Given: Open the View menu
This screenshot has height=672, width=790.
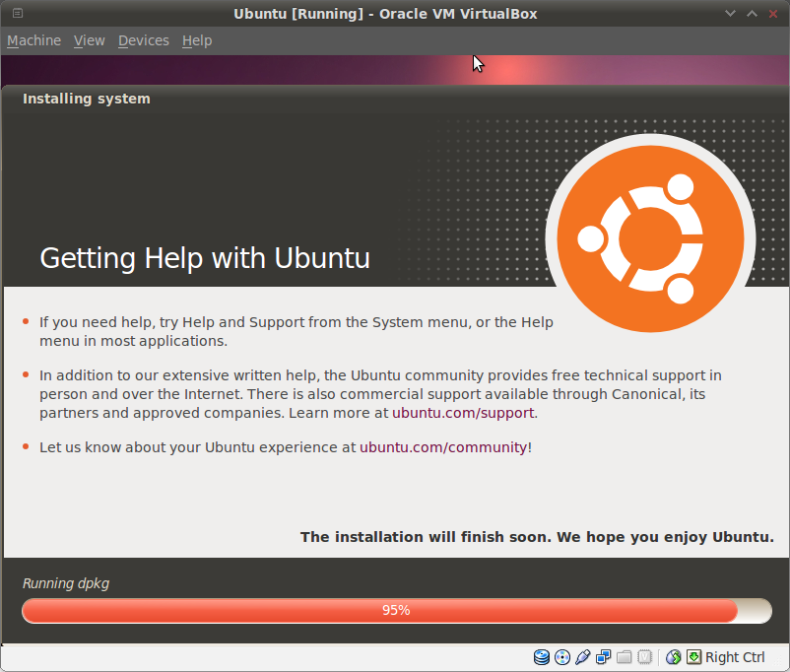Looking at the screenshot, I should (x=90, y=40).
